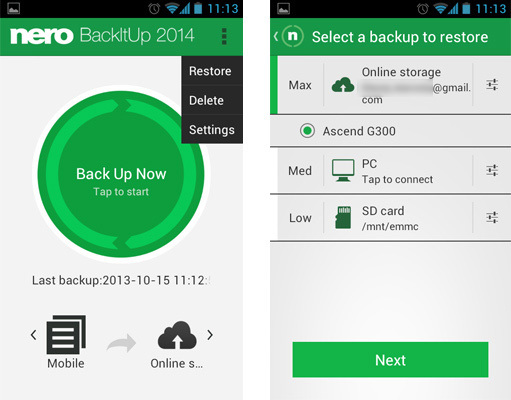Tap the SD card icon
511x400 pixels.
point(343,217)
